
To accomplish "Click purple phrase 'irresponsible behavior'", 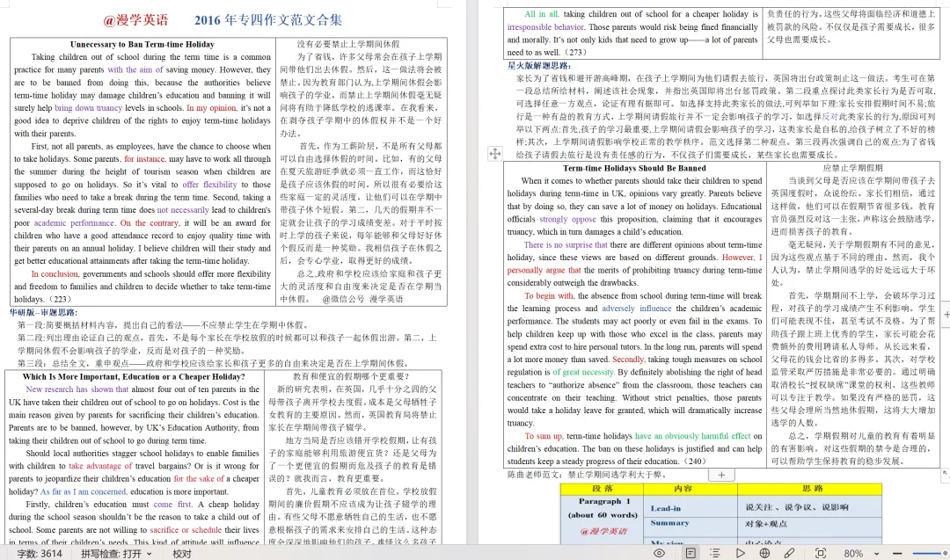I will click(x=545, y=27).
